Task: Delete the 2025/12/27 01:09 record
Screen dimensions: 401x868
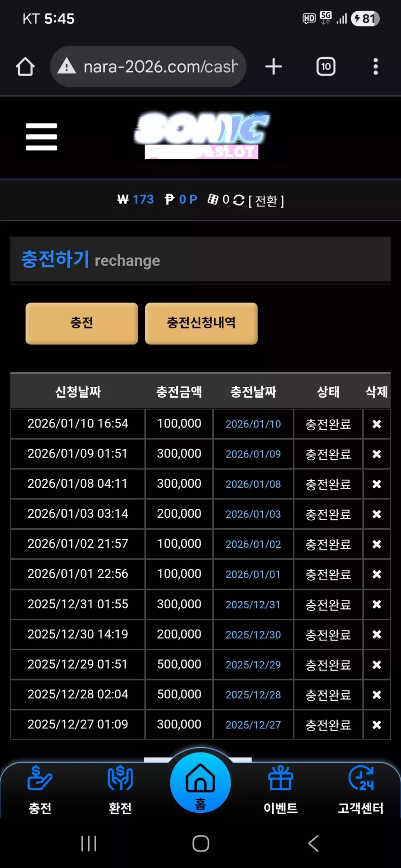Action: (376, 725)
